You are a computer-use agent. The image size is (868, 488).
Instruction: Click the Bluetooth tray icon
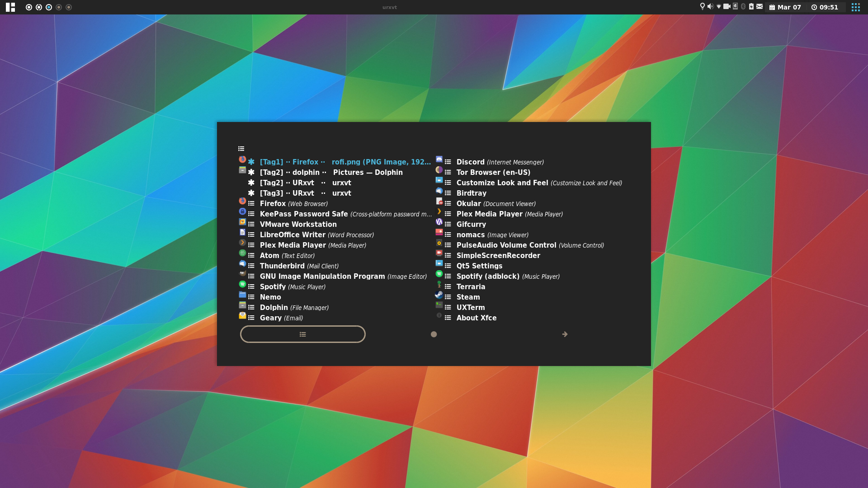click(743, 7)
